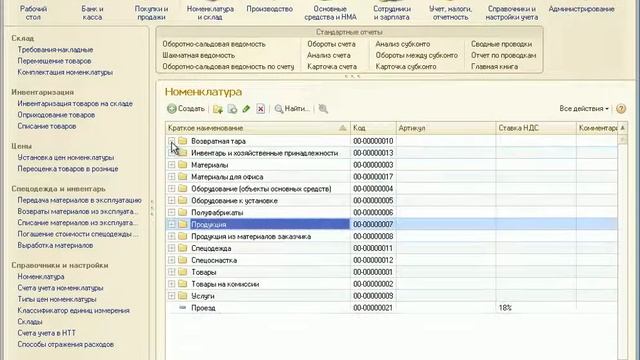
Task: Expand the Полуфабрикаты group
Action: [171, 212]
